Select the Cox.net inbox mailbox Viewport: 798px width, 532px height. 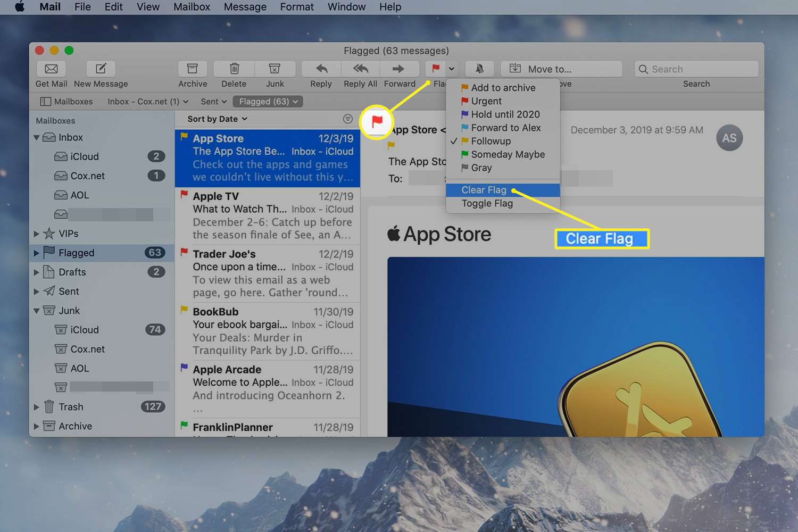pos(102,176)
